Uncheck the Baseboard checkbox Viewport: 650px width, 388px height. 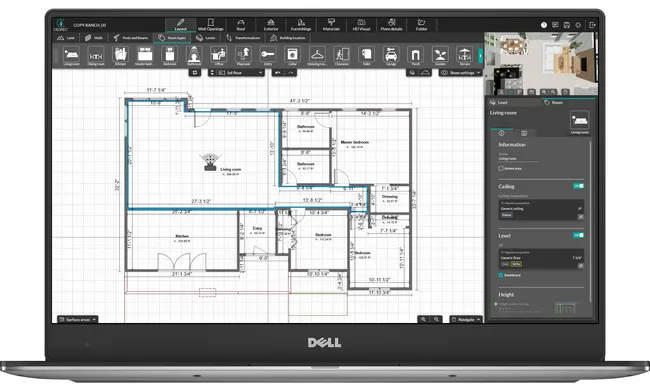point(501,275)
